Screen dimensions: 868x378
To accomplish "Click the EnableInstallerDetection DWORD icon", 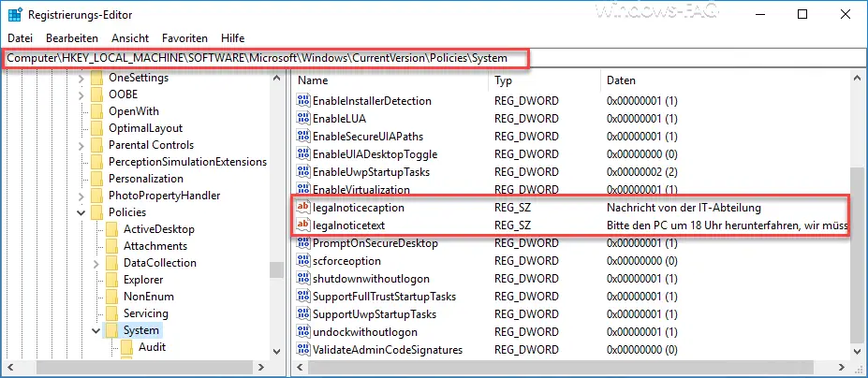I will [x=303, y=101].
